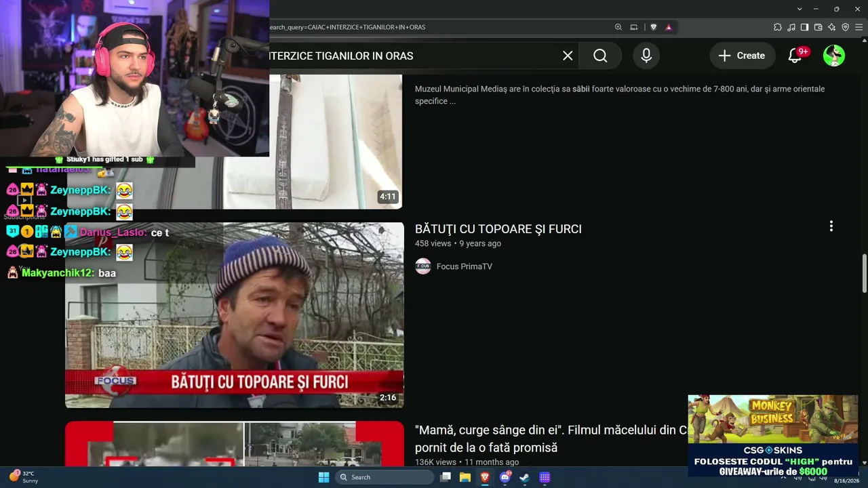Open the media control music note icon
Screen dimensions: 868x488
(x=791, y=27)
